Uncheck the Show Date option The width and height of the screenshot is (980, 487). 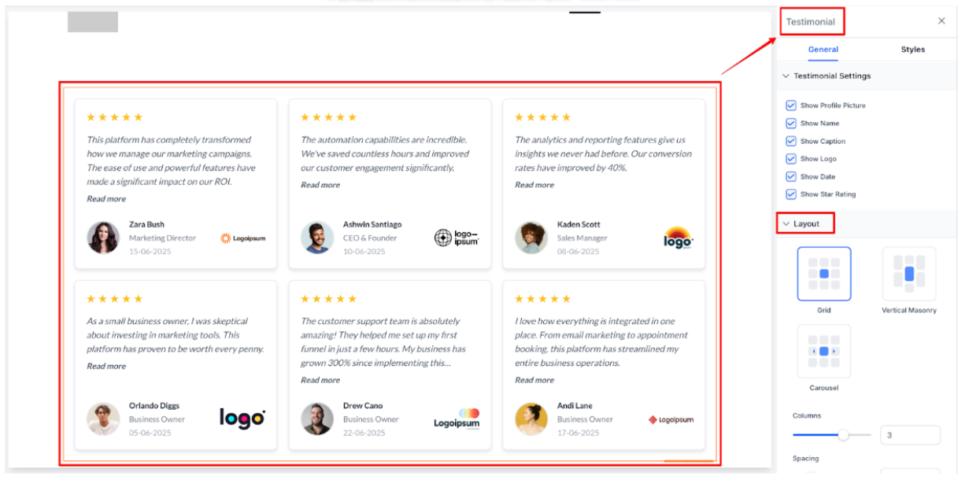click(791, 177)
